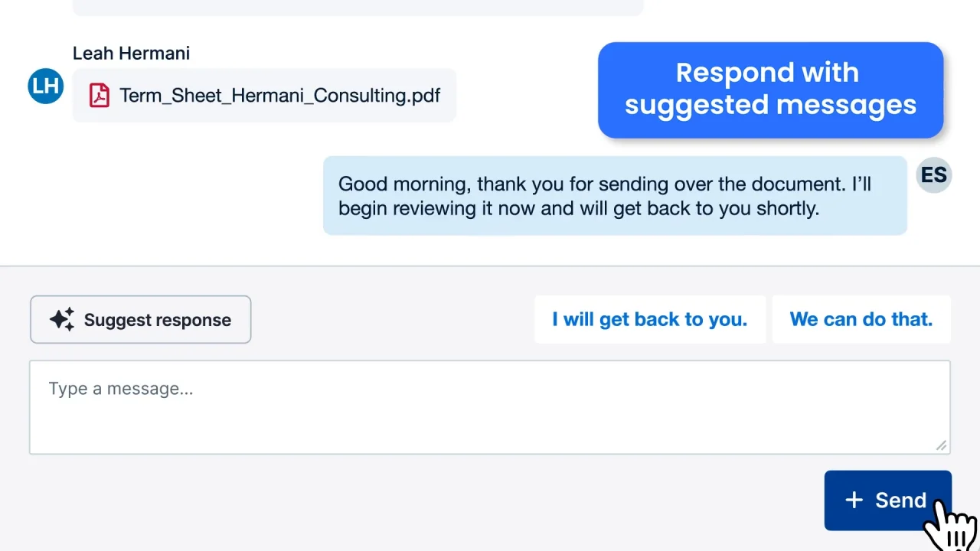The image size is (980, 551).
Task: Click the Leah Hermani sender name
Action: (131, 53)
